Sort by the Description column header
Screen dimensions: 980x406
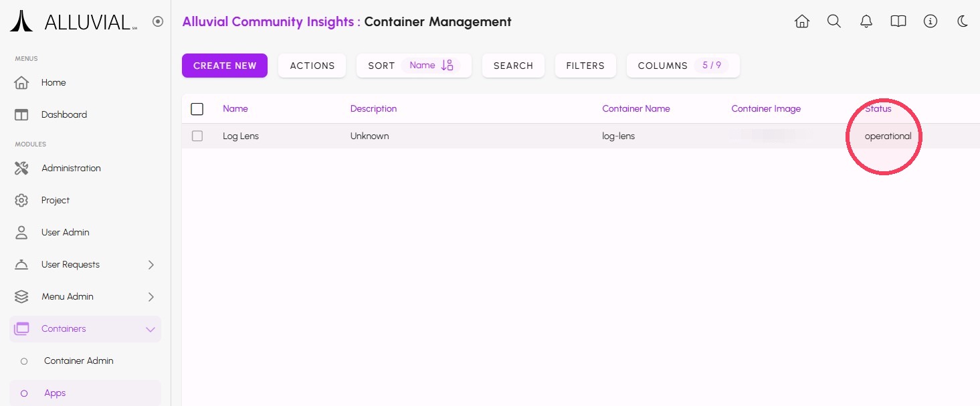(x=373, y=108)
